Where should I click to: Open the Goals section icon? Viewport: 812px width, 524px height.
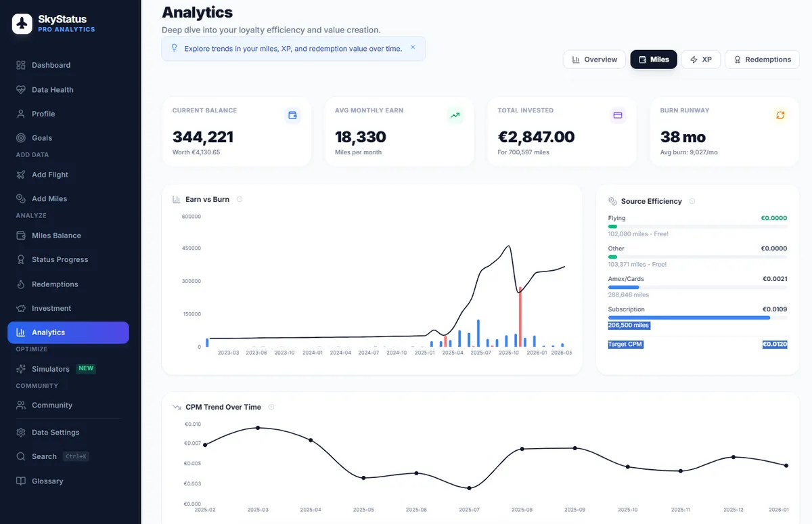click(20, 137)
